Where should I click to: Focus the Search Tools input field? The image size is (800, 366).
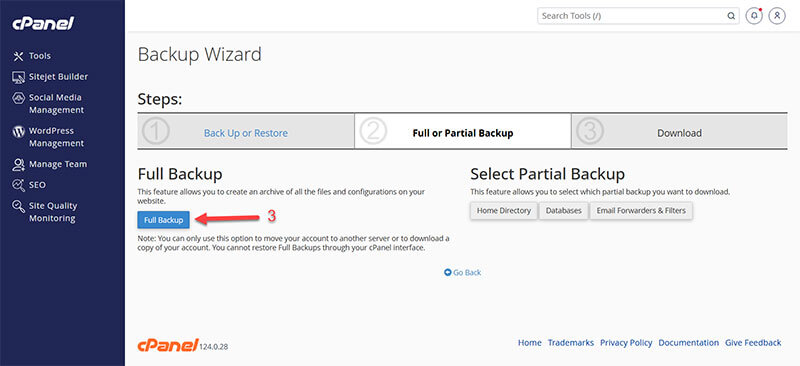[x=632, y=16]
